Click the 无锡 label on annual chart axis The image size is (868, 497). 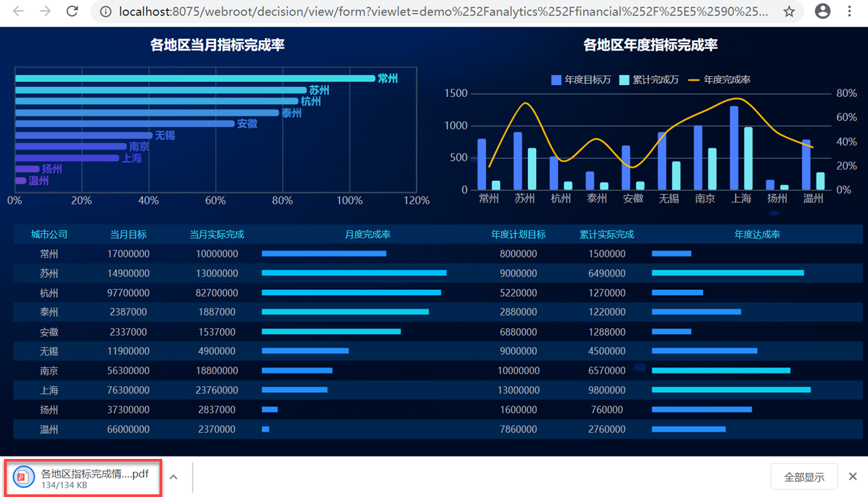point(668,198)
